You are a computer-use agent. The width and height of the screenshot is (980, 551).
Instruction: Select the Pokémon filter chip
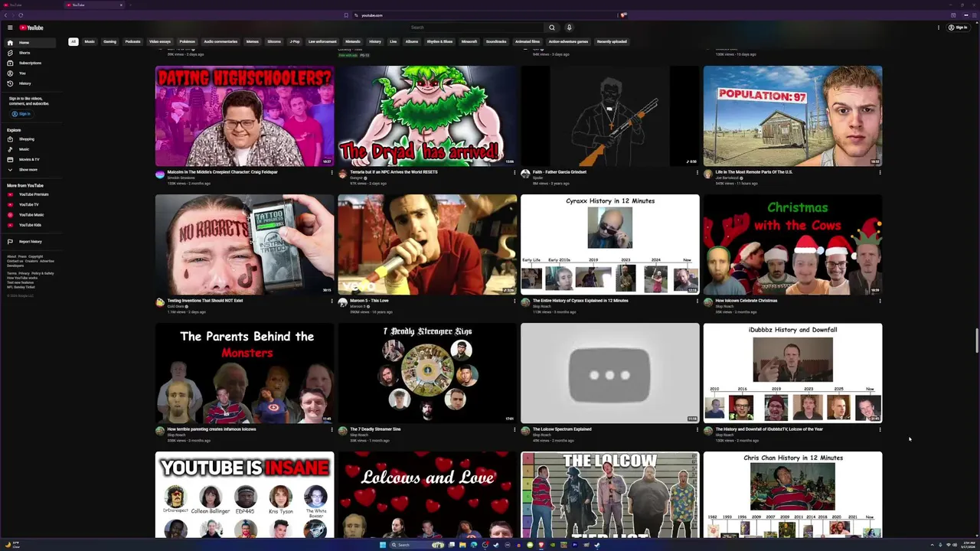(x=188, y=41)
